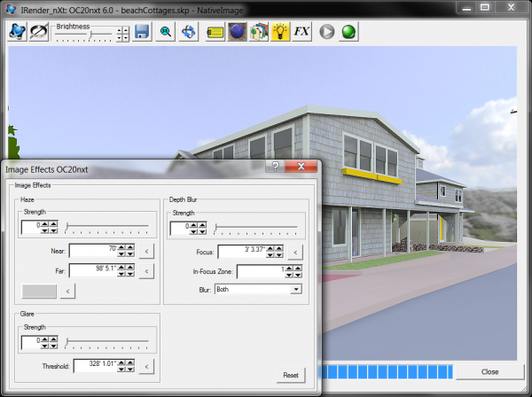Screen dimensions: 532x397
Task: Click the circular refresh arrows toolbar icon
Action: 39,32
